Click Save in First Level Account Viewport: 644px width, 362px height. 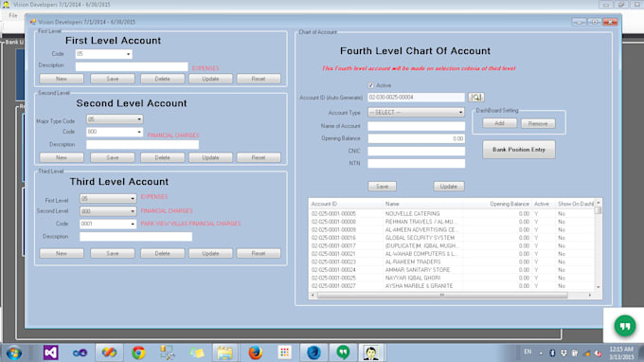[113, 79]
